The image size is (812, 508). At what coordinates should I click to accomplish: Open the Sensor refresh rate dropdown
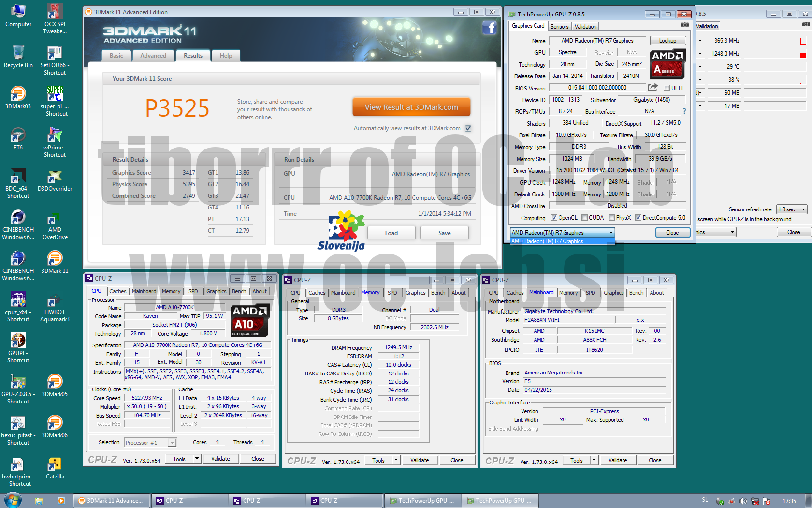pyautogui.click(x=792, y=209)
